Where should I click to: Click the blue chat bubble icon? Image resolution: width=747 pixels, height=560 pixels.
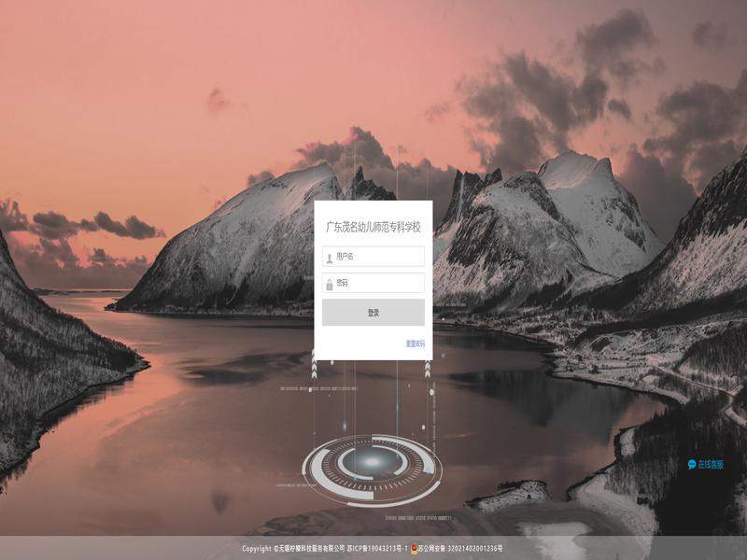pyautogui.click(x=692, y=464)
